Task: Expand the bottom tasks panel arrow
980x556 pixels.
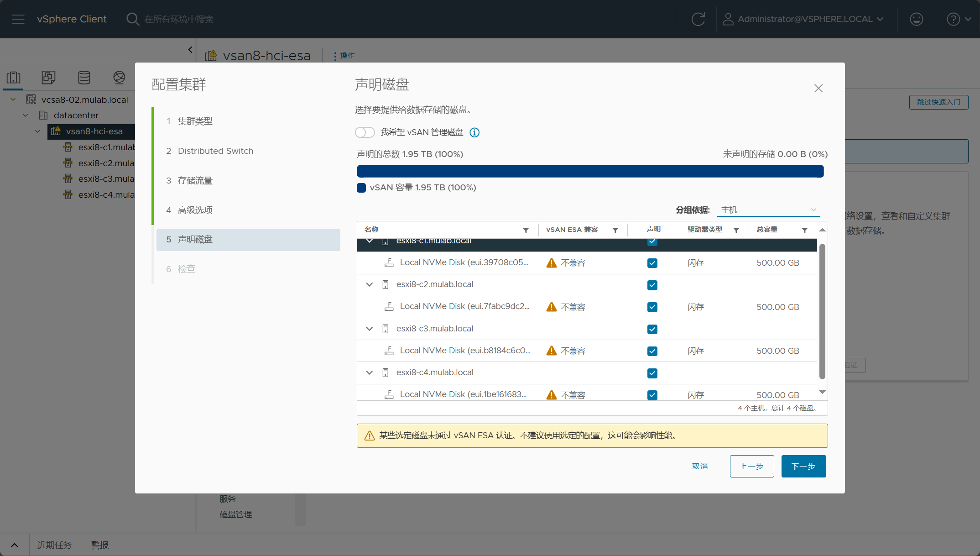Action: point(15,545)
